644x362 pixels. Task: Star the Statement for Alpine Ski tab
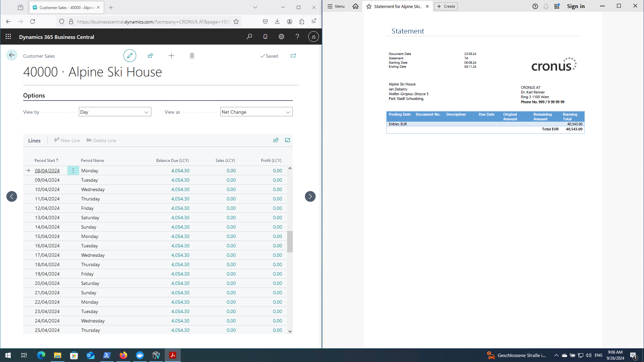369,6
